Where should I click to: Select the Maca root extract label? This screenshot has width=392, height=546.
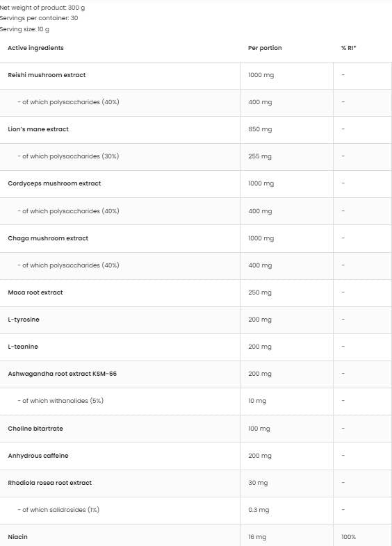tap(35, 292)
